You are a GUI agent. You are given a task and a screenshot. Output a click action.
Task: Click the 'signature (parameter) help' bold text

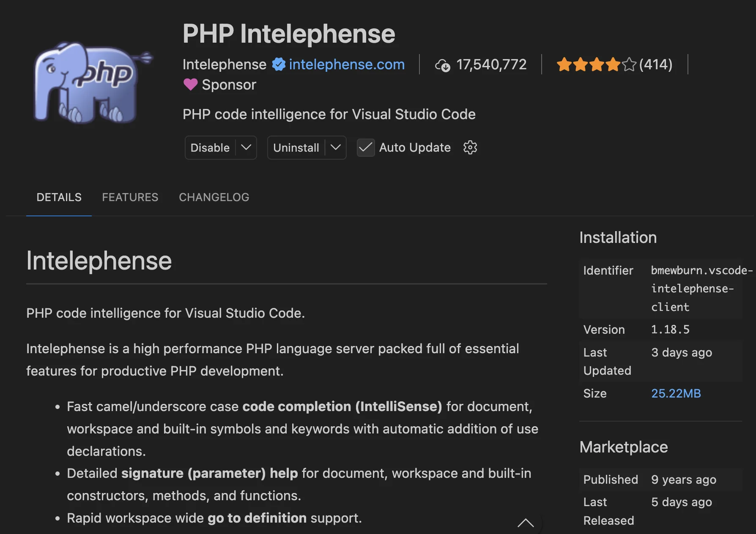pyautogui.click(x=209, y=473)
